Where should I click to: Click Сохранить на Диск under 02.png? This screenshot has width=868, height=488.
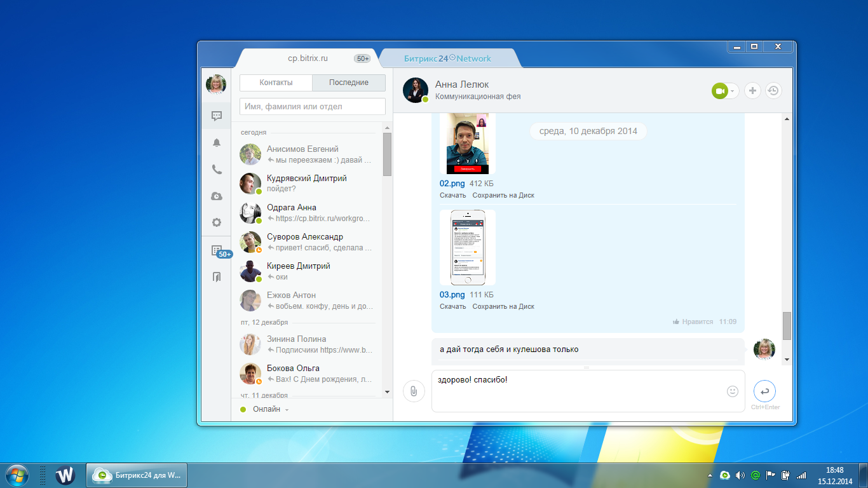503,195
